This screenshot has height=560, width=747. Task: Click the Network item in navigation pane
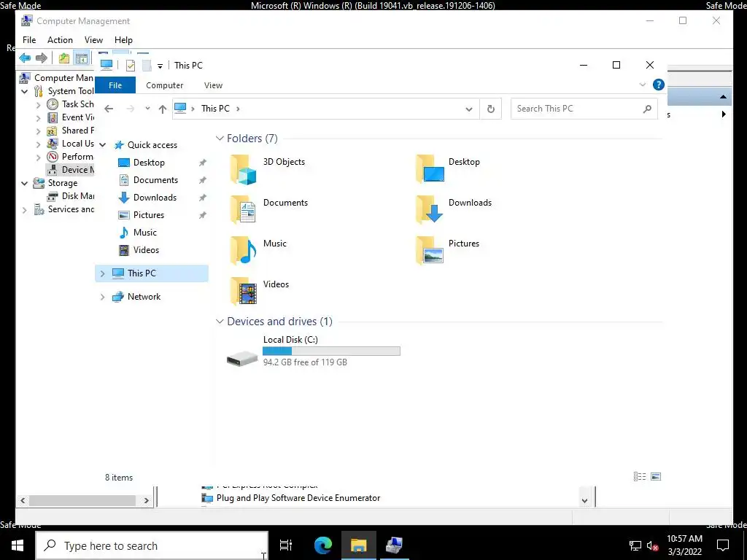[144, 297]
